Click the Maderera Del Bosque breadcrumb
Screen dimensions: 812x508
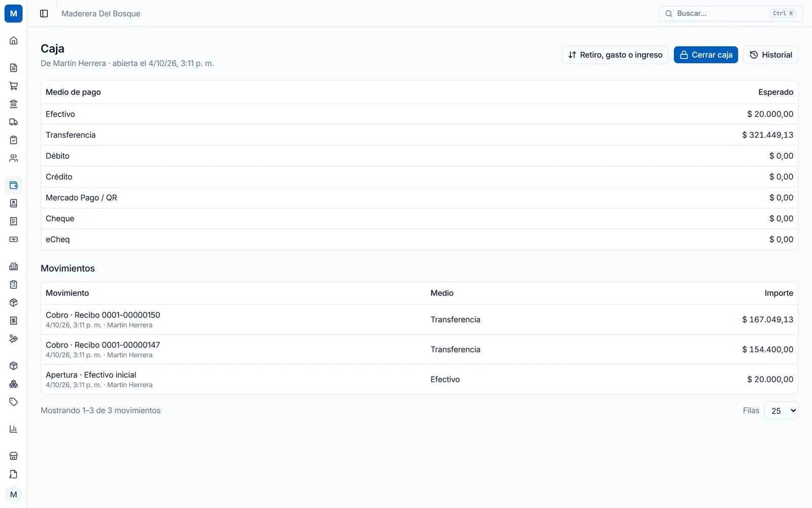click(x=101, y=14)
